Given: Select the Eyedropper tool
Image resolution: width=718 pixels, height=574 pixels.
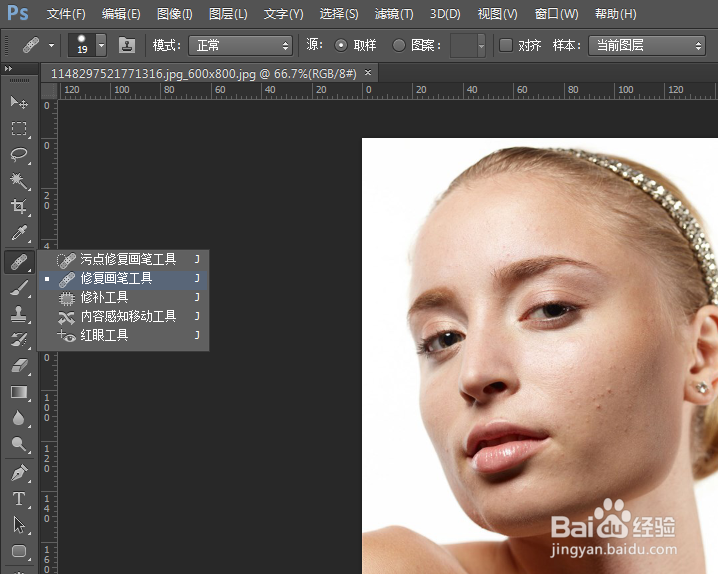Looking at the screenshot, I should click(x=19, y=233).
